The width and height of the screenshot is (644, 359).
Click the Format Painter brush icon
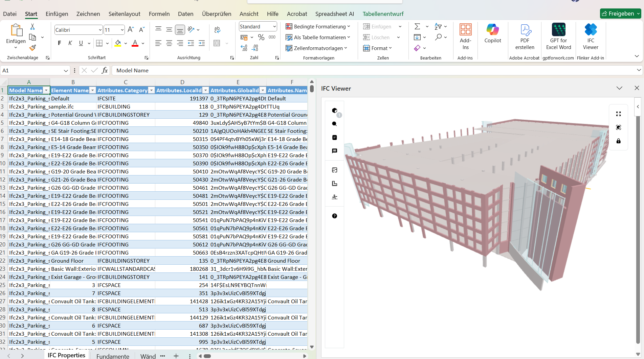click(x=32, y=48)
